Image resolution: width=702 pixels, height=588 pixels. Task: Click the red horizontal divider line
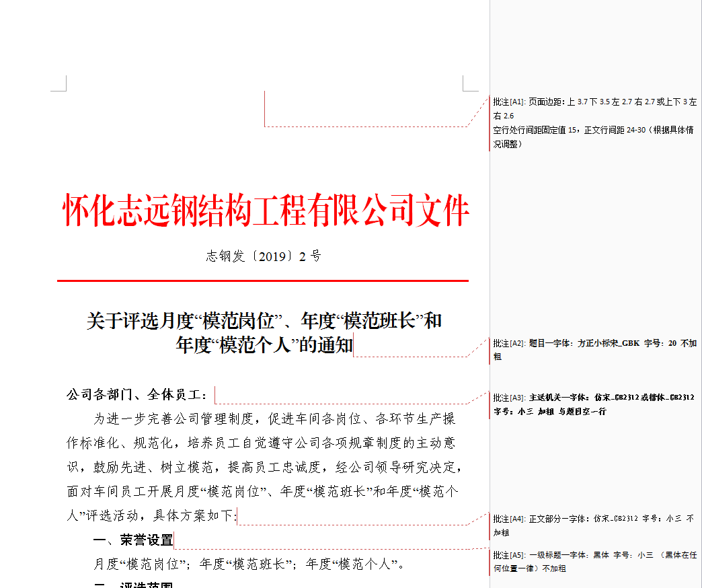[x=262, y=281]
